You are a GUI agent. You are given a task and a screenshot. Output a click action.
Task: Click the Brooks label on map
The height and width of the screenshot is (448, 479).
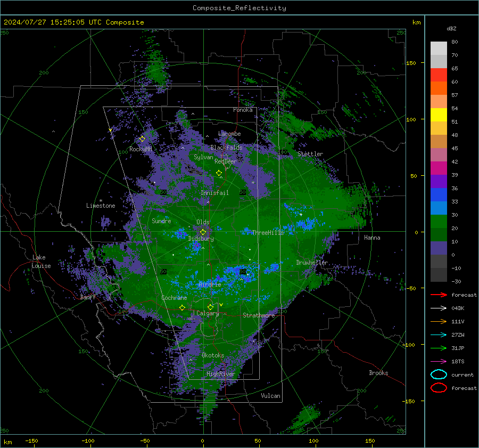(x=378, y=373)
